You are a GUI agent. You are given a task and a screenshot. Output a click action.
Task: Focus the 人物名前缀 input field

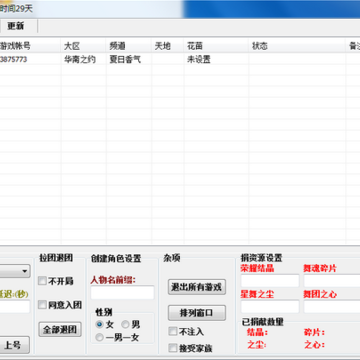click(122, 293)
